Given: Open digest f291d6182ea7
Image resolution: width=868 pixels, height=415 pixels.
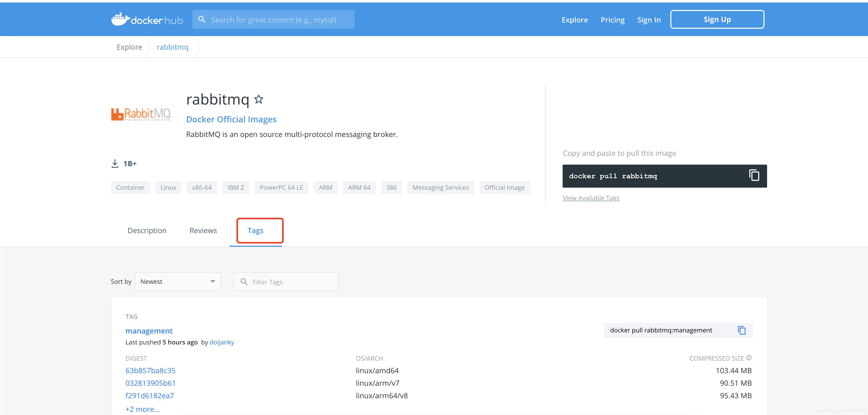Looking at the screenshot, I should pos(150,396).
